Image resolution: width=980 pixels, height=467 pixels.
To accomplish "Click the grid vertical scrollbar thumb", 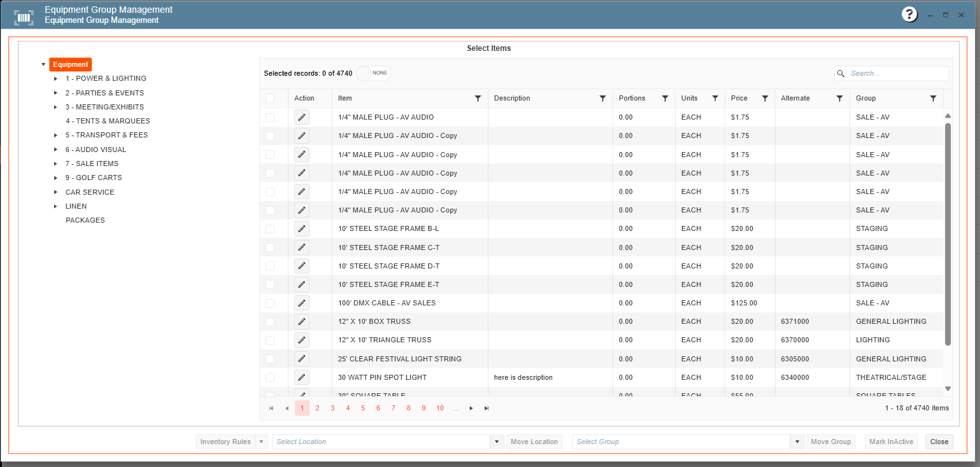I will [x=948, y=234].
